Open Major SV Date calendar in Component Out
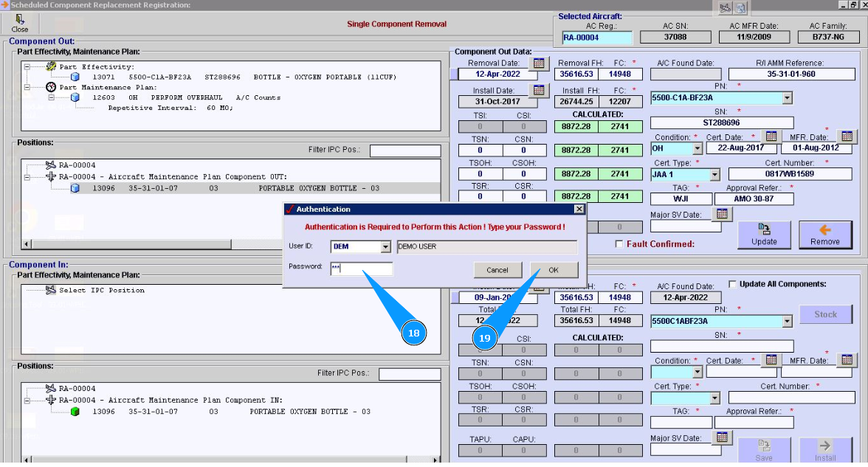 (723, 214)
